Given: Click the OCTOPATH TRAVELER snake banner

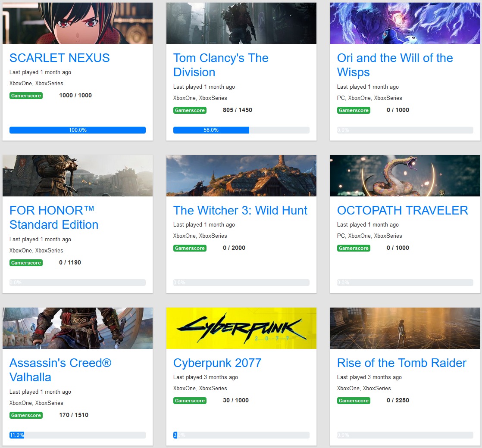Looking at the screenshot, I should point(405,176).
